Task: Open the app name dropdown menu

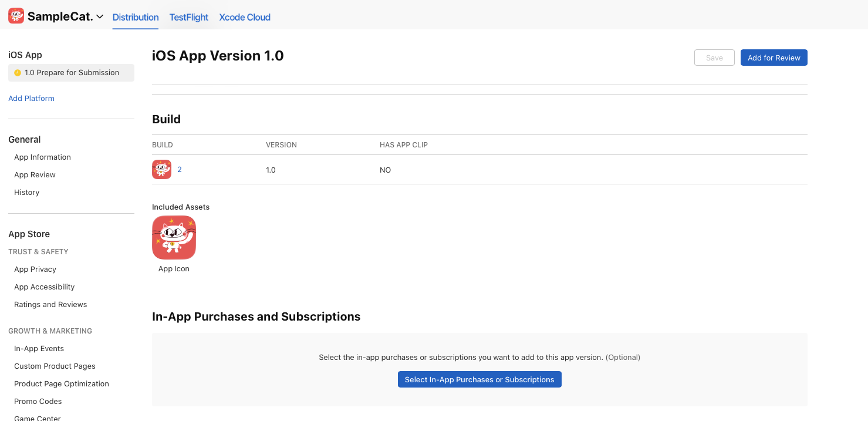Action: click(x=56, y=16)
